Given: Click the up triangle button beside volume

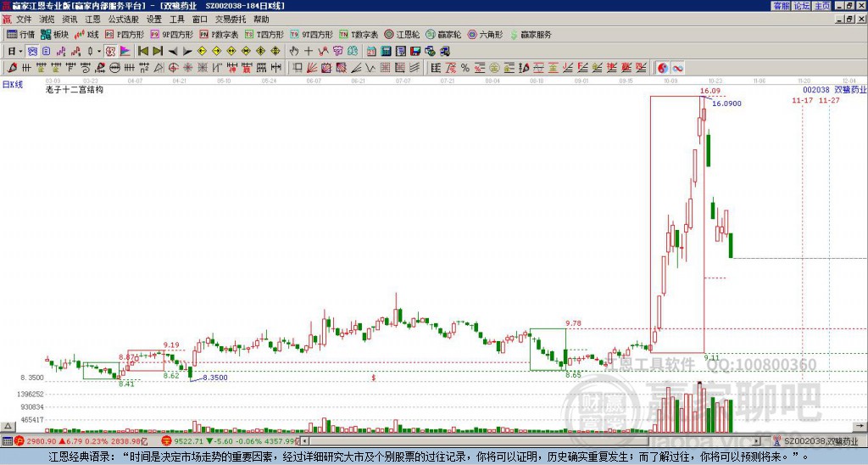Looking at the screenshot, I should click(x=7, y=426).
